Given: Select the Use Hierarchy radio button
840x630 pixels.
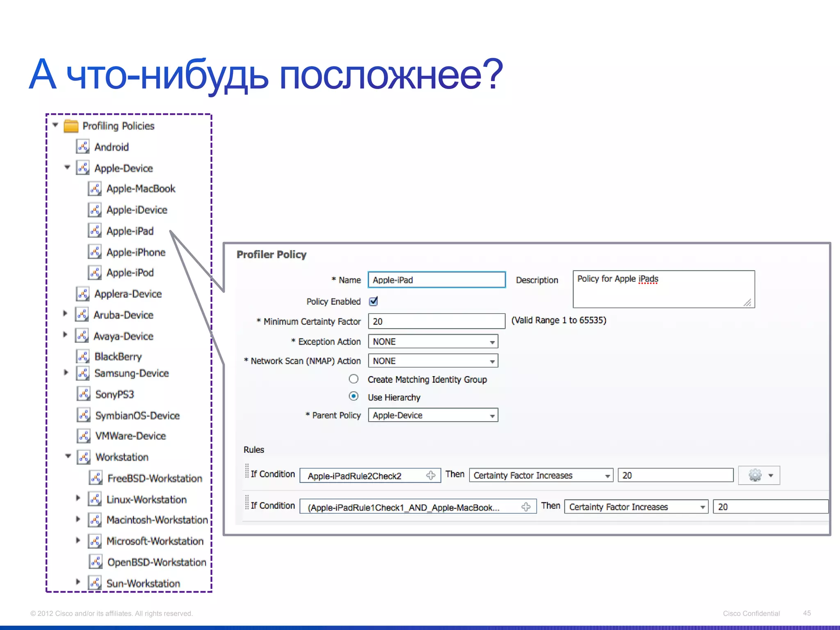Looking at the screenshot, I should pos(354,397).
